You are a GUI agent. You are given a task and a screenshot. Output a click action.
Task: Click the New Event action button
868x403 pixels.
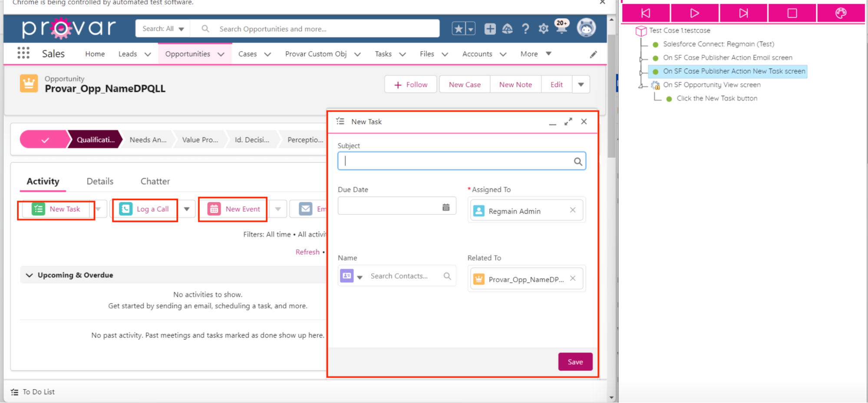click(234, 209)
